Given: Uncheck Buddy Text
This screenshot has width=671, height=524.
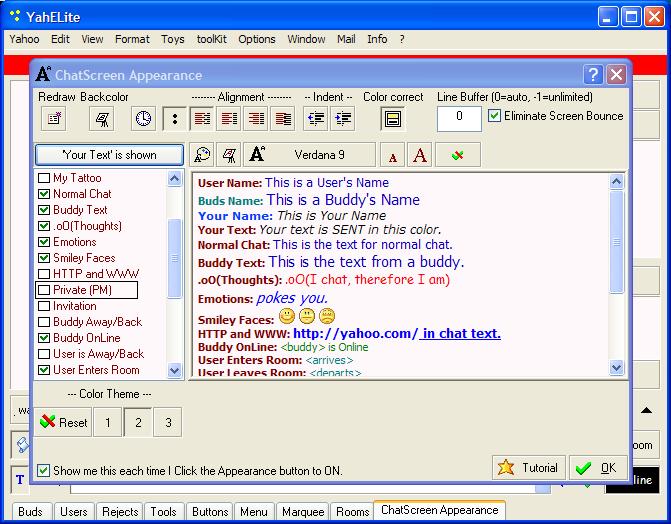Looking at the screenshot, I should coord(44,210).
